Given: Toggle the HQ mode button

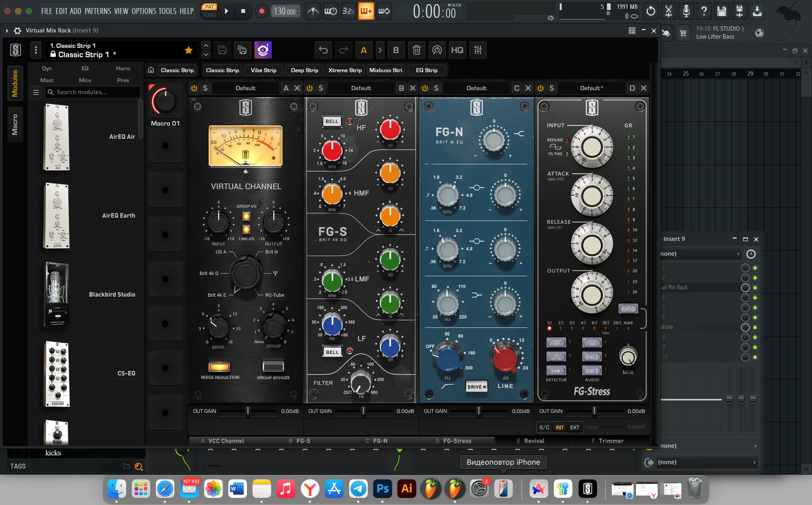Looking at the screenshot, I should pos(457,50).
